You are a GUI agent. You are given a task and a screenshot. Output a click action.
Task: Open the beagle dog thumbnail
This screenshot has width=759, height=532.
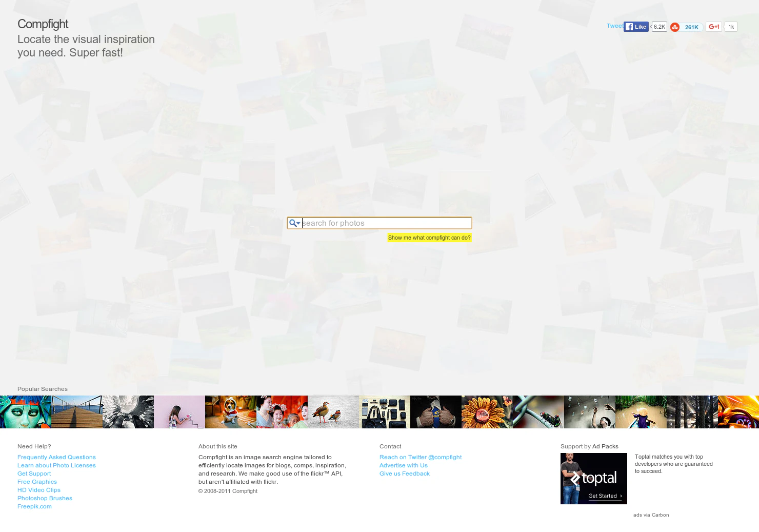(x=231, y=412)
